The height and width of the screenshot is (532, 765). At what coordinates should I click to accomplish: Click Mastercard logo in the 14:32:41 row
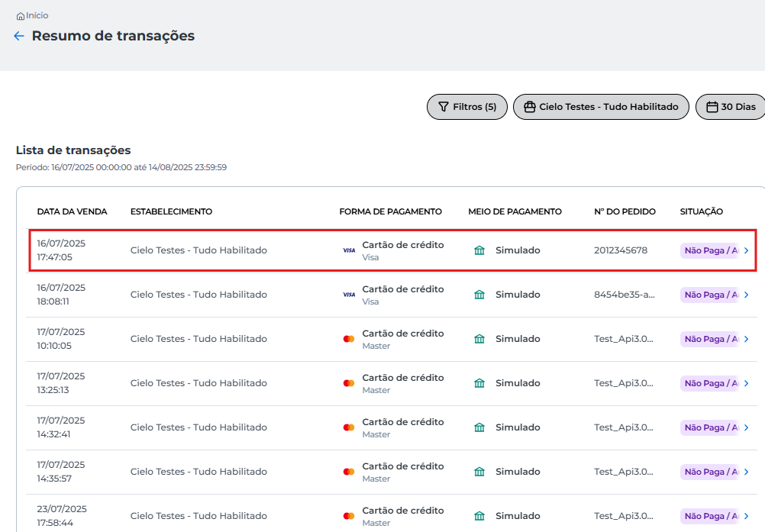349,427
